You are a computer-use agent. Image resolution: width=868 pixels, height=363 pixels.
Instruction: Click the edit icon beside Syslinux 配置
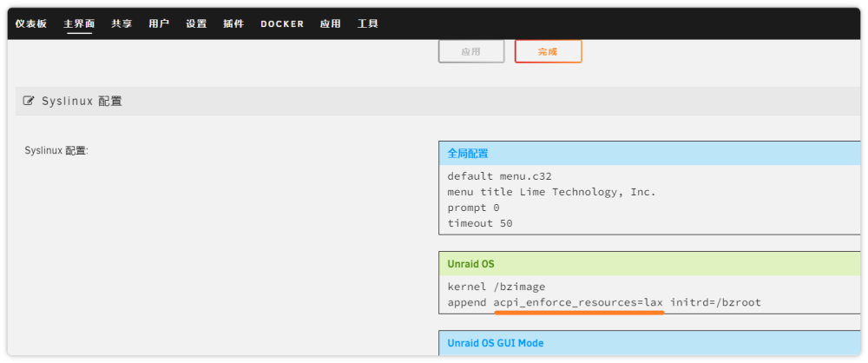(x=29, y=101)
